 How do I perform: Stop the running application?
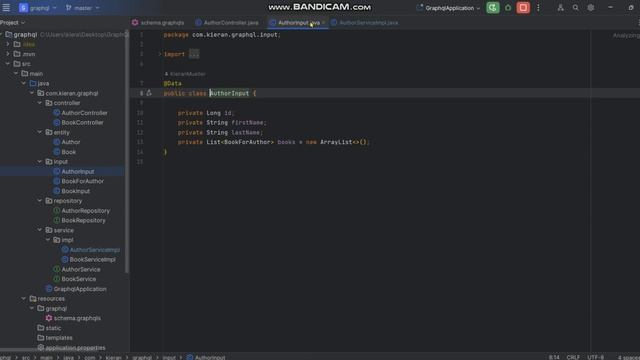pyautogui.click(x=523, y=8)
